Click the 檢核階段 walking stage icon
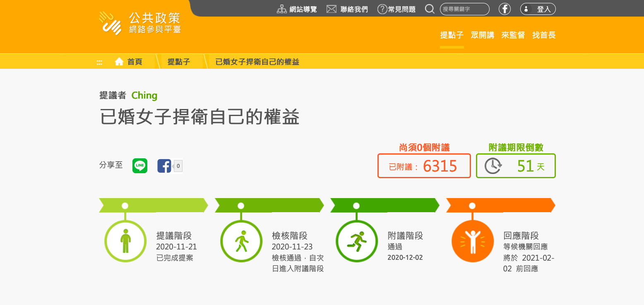The image size is (644, 305). [241, 241]
